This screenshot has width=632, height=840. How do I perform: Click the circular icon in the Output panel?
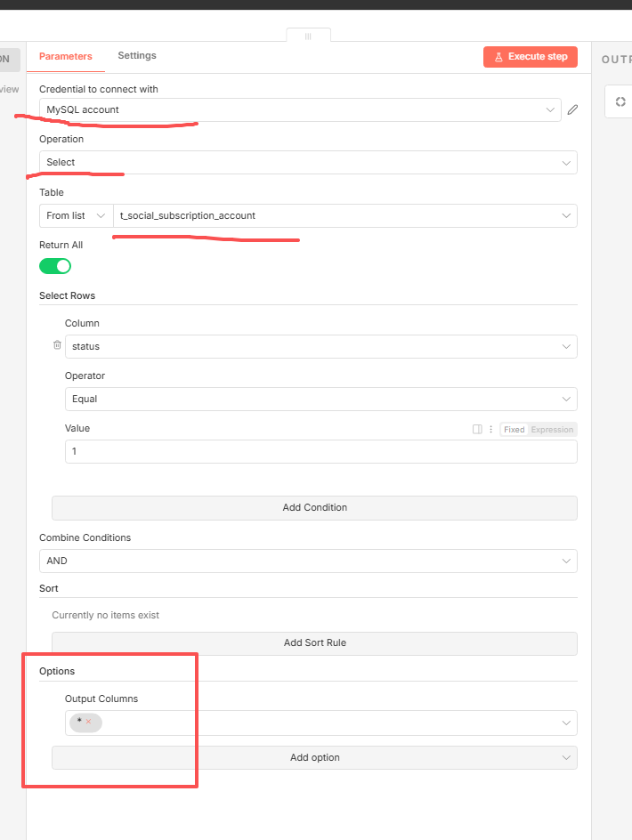coord(620,101)
